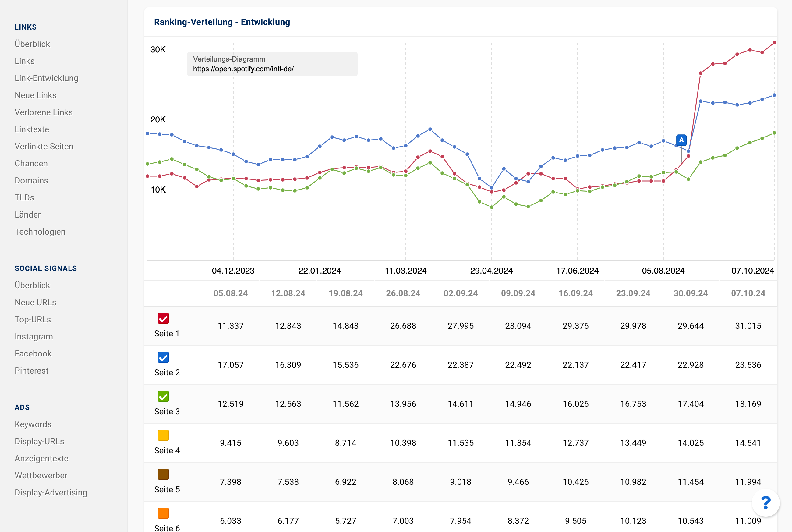Click the 05.08.24 column header

(231, 293)
